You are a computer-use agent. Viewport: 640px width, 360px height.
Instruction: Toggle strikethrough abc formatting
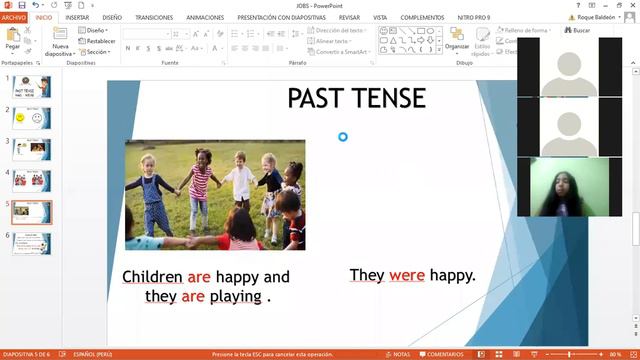[169, 48]
